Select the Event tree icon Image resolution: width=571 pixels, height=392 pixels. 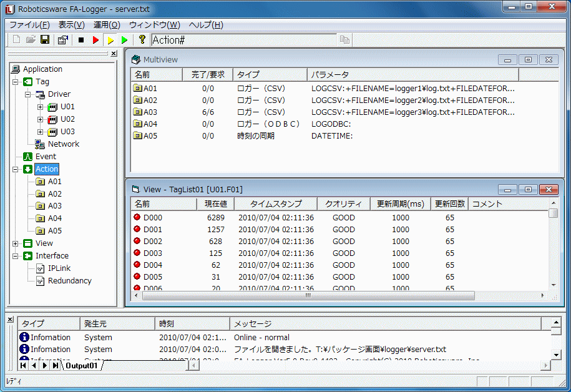[27, 156]
